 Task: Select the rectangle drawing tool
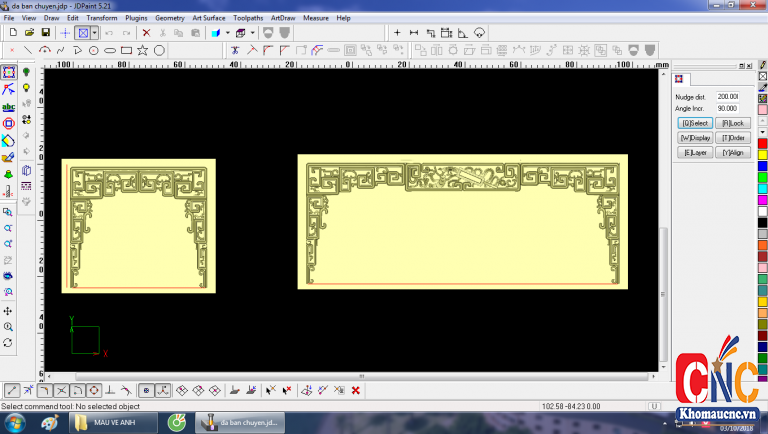tap(126, 49)
